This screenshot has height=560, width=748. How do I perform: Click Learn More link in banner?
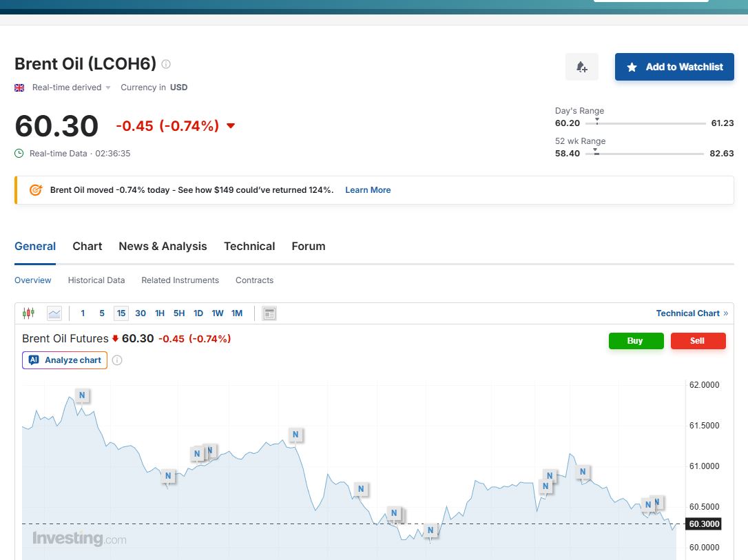tap(368, 190)
